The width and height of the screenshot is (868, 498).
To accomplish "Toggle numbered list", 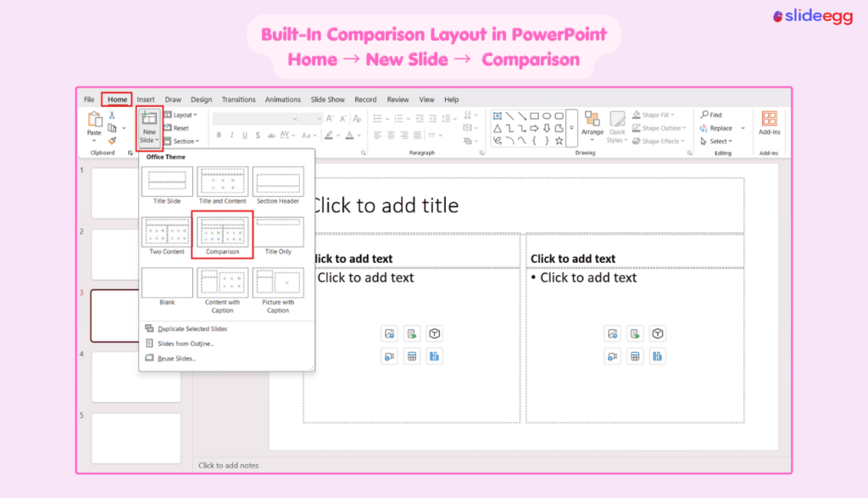I will (398, 119).
